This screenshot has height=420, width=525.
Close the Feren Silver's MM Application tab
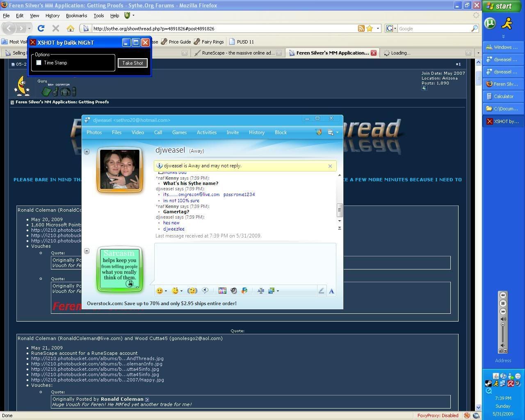374,53
